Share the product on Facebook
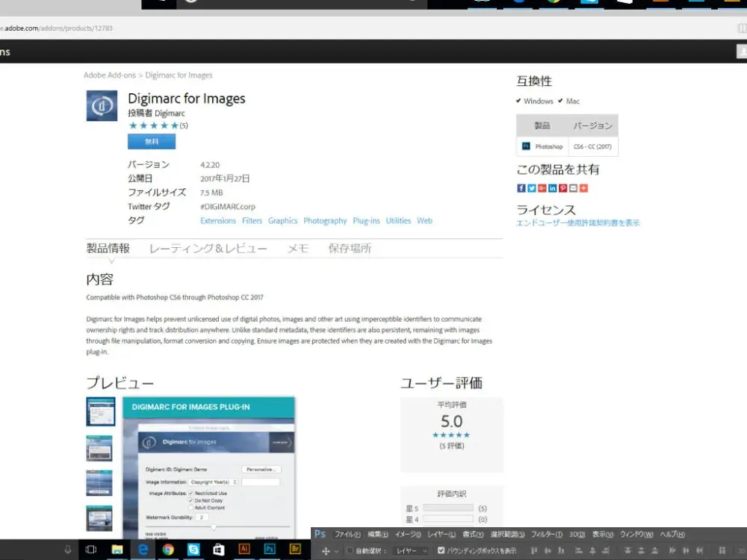Screen dimensions: 747x560 [x=521, y=188]
